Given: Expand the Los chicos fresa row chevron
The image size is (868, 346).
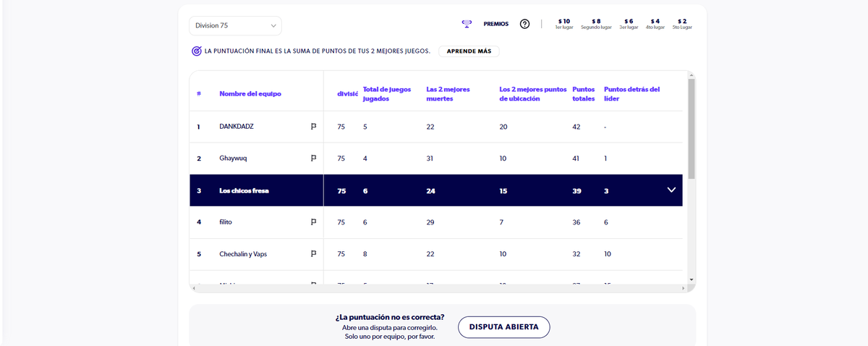Looking at the screenshot, I should click(671, 190).
